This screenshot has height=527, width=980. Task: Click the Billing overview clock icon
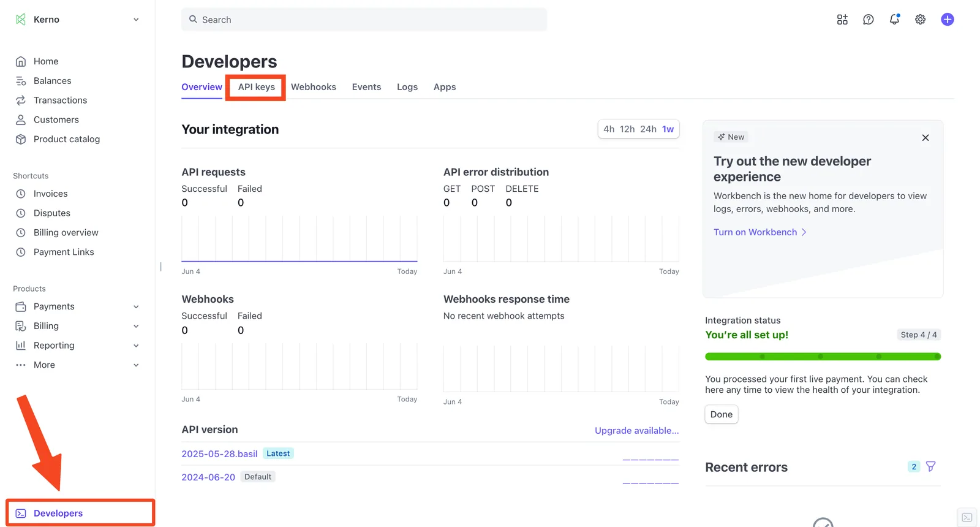click(x=21, y=233)
